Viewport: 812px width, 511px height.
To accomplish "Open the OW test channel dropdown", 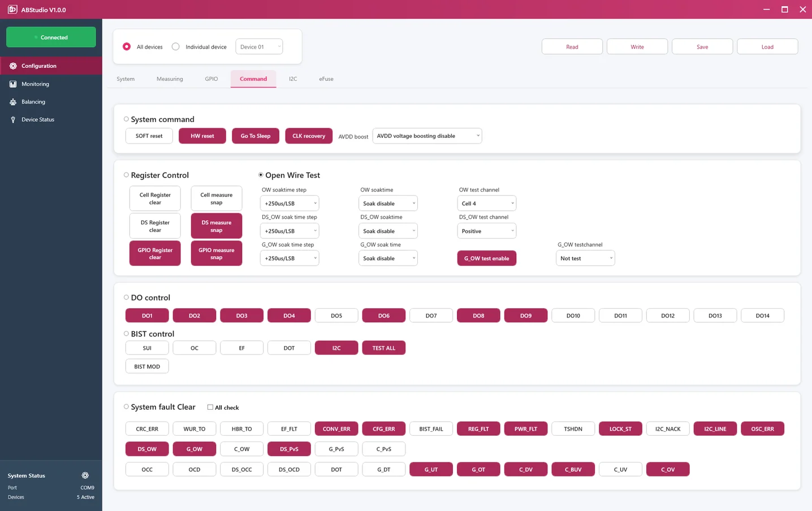I will click(x=486, y=203).
